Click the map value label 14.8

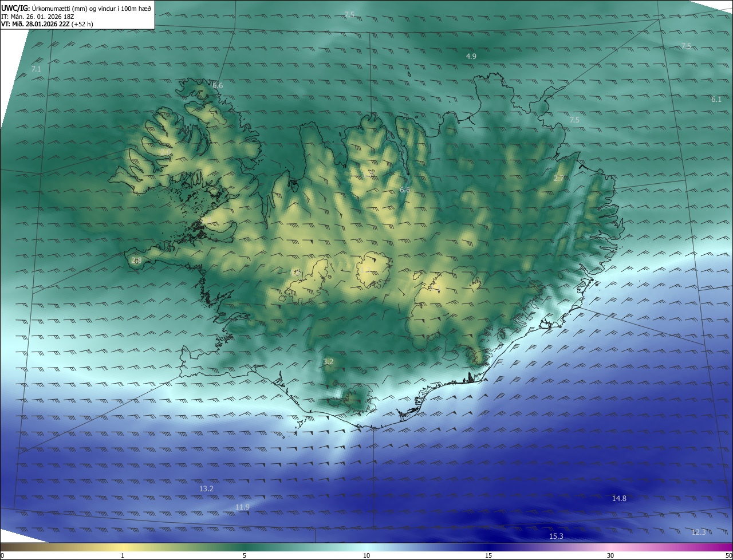coord(619,498)
